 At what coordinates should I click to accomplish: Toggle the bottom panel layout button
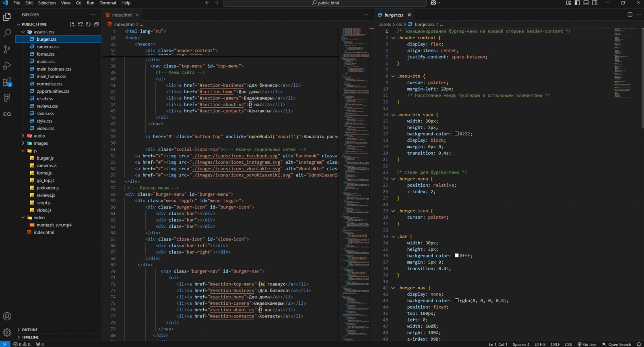tap(586, 3)
